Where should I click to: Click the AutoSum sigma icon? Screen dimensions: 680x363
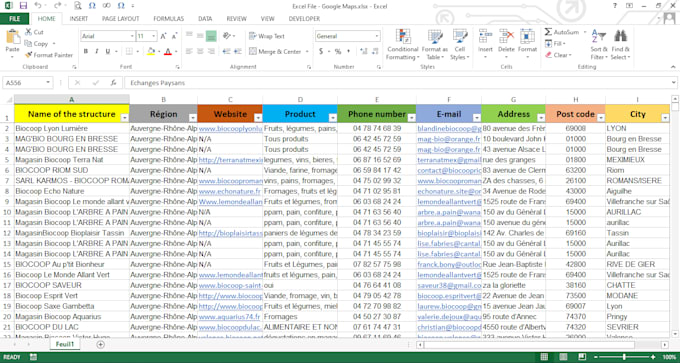click(549, 32)
